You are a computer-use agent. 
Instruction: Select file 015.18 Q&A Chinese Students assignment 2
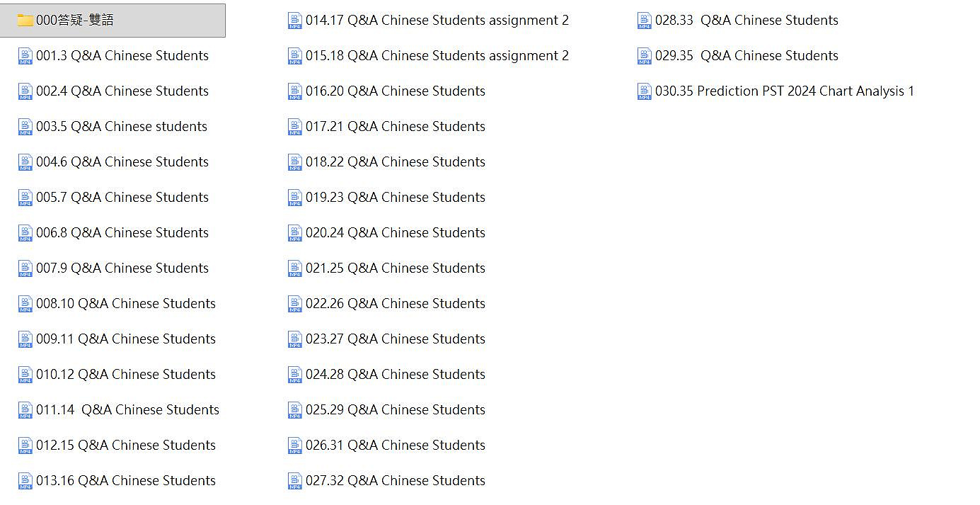click(x=429, y=56)
